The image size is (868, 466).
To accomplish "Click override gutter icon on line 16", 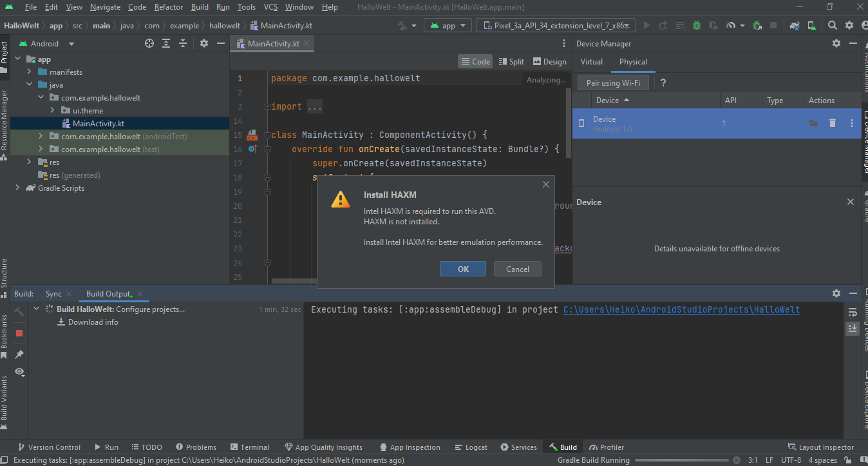I will tap(252, 149).
